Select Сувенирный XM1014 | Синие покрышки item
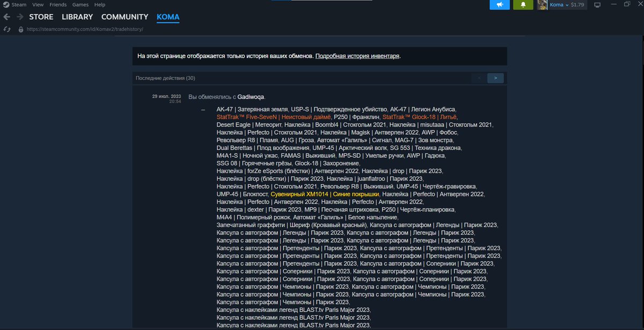Viewport: 644px width, 330px height. (x=325, y=194)
